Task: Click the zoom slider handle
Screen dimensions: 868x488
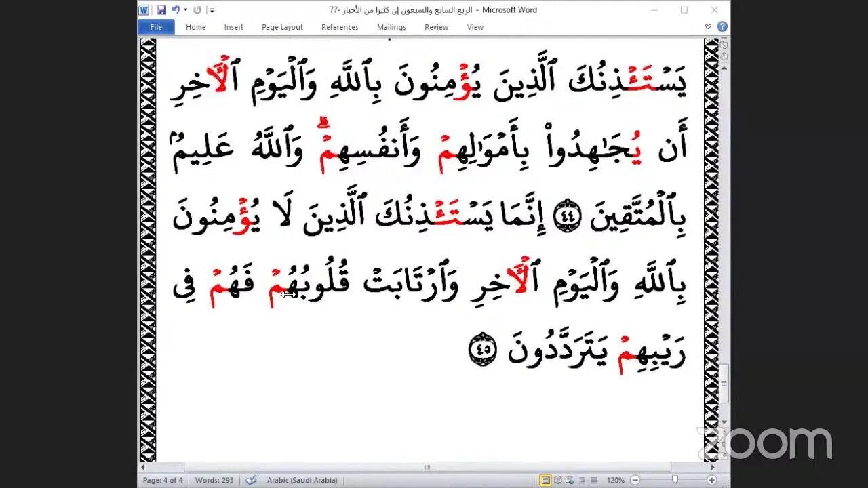Action: 674,480
